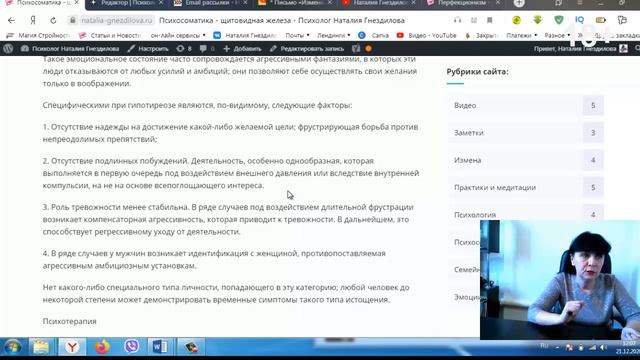The width and height of the screenshot is (640, 360).
Task: Open the Психология category
Action: pyautogui.click(x=475, y=215)
